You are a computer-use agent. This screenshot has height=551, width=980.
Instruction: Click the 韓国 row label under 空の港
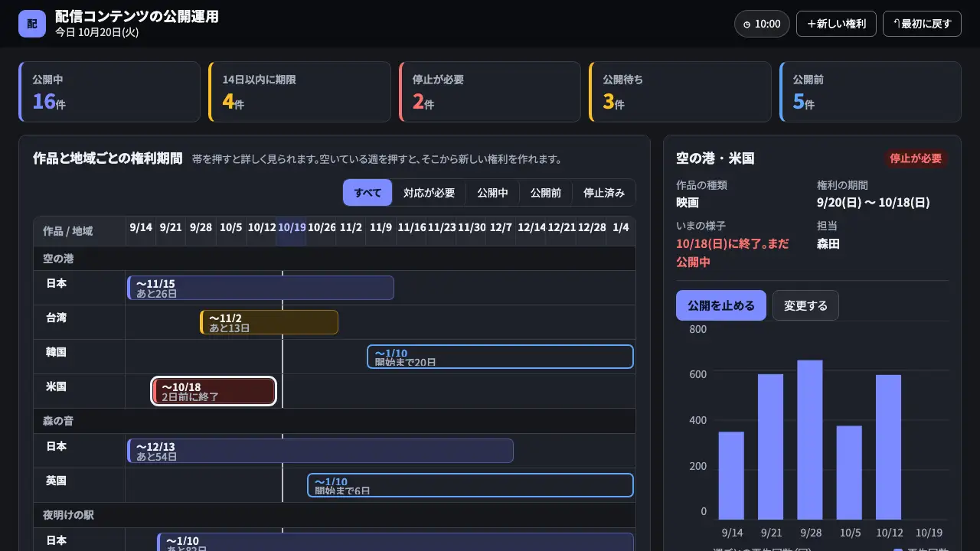[x=56, y=352]
